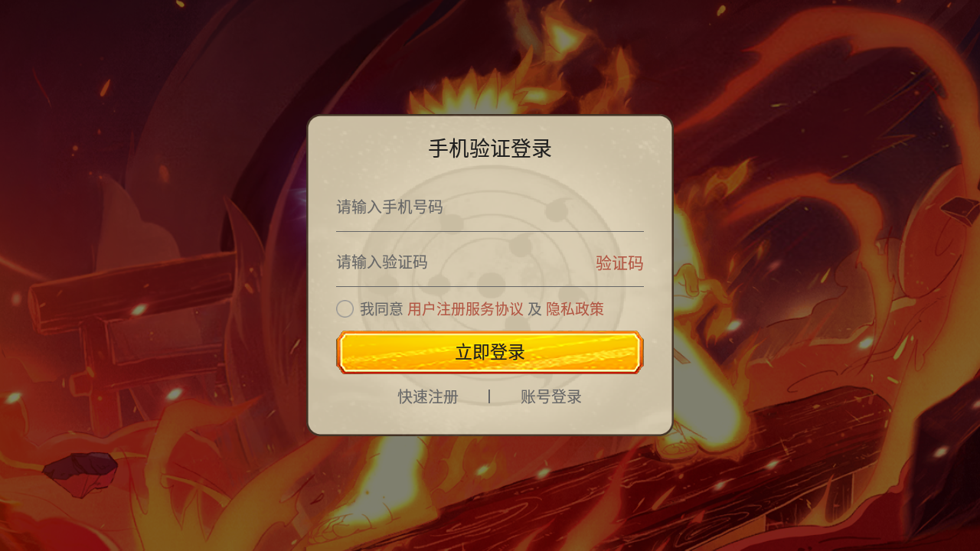Viewport: 980px width, 551px height.
Task: Open the 隐私政策 privacy policy link
Action: [x=575, y=309]
